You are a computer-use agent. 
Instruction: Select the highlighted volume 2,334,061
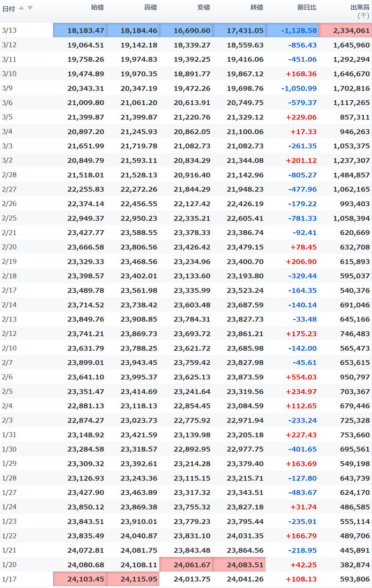click(x=345, y=30)
